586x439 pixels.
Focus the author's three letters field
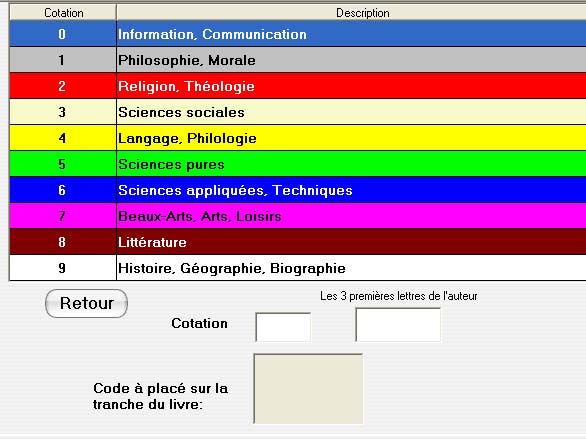[398, 324]
